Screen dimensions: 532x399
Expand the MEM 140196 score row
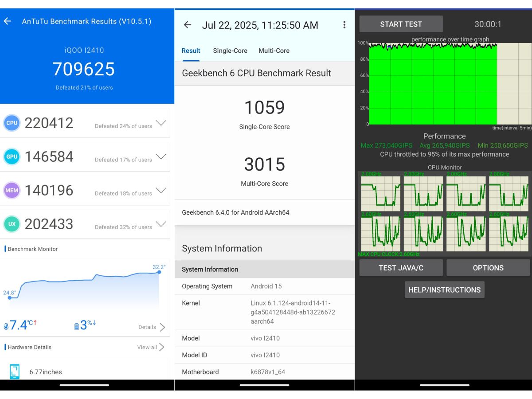pos(161,191)
